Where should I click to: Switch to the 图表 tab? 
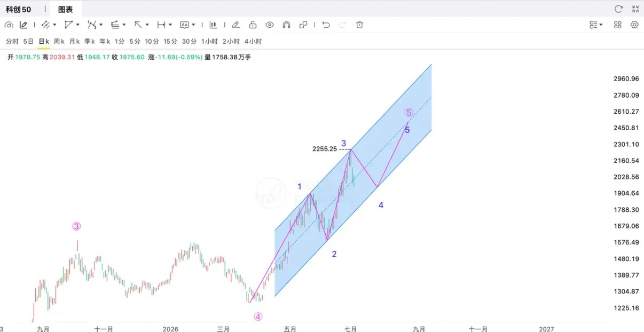coord(65,9)
